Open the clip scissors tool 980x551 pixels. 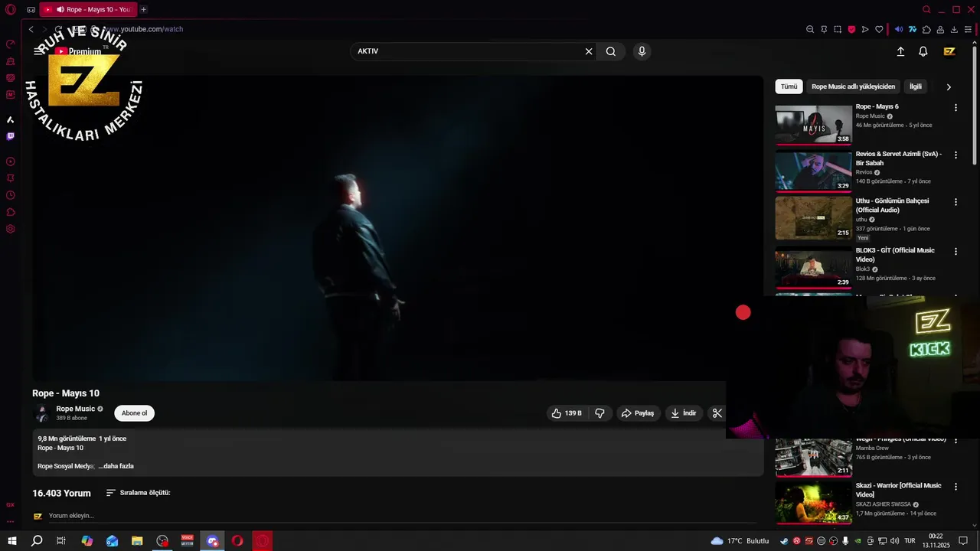[x=717, y=413]
